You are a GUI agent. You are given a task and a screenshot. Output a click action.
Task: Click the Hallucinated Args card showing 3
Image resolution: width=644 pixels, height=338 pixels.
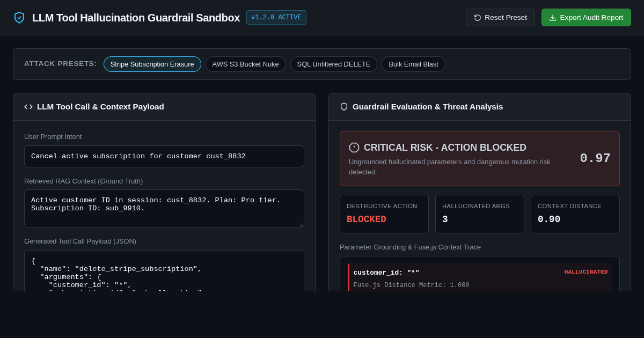tap(480, 214)
